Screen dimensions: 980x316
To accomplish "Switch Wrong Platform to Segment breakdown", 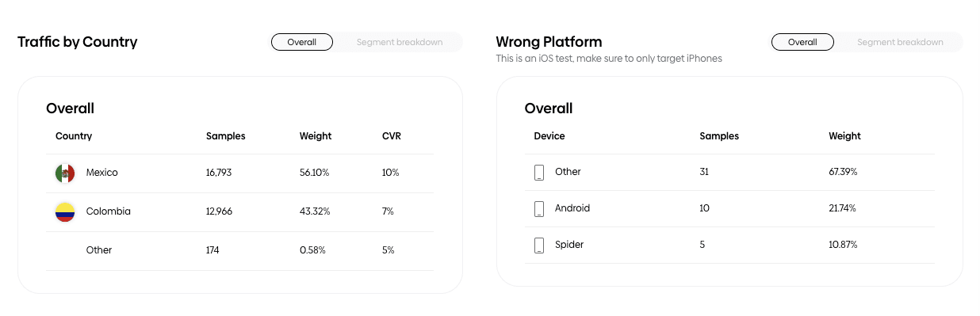I will click(x=900, y=42).
